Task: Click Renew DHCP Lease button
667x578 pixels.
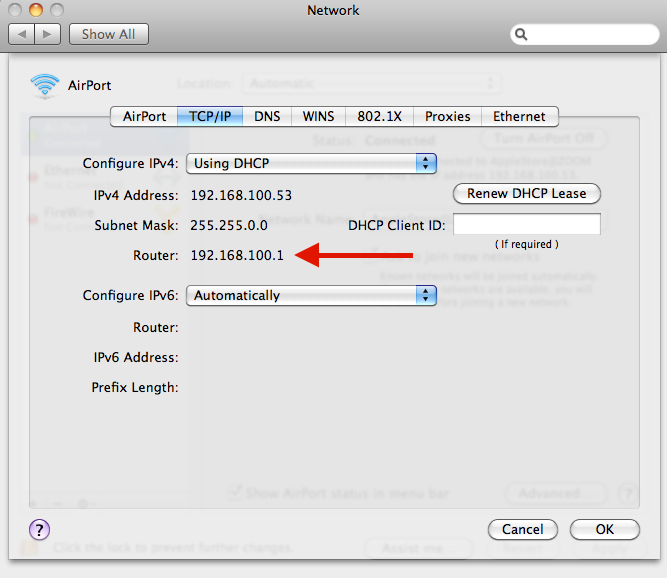Action: pos(527,194)
